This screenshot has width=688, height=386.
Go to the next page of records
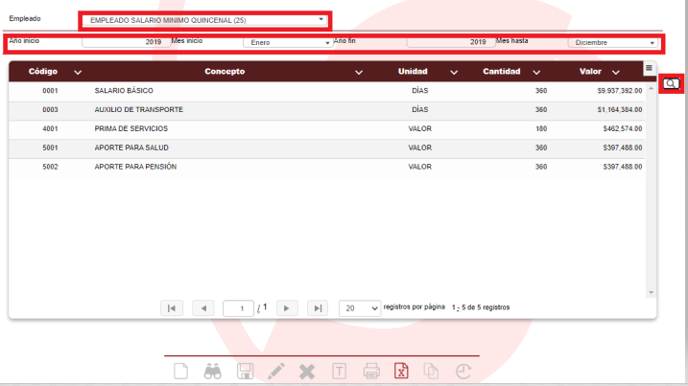click(287, 308)
